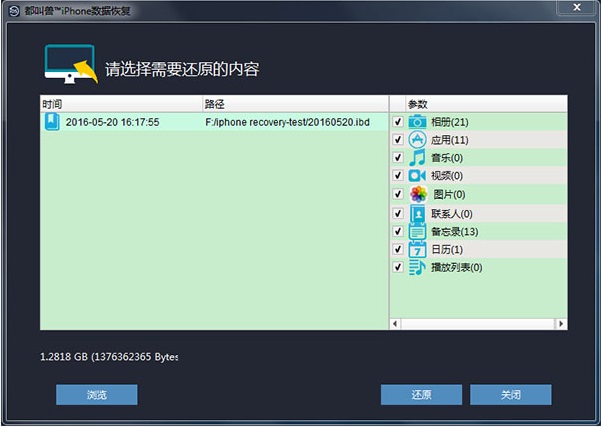
Task: Click the right arrow of horizontal scrollbar
Action: (561, 324)
